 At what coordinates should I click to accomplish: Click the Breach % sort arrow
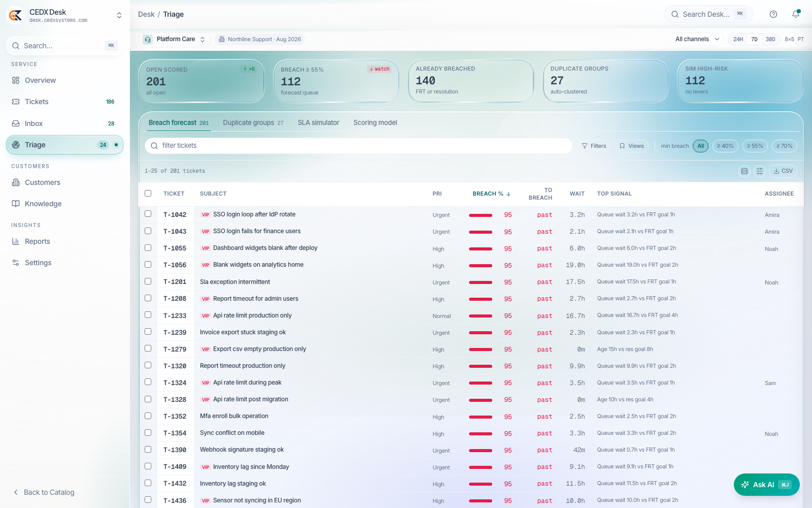point(509,194)
